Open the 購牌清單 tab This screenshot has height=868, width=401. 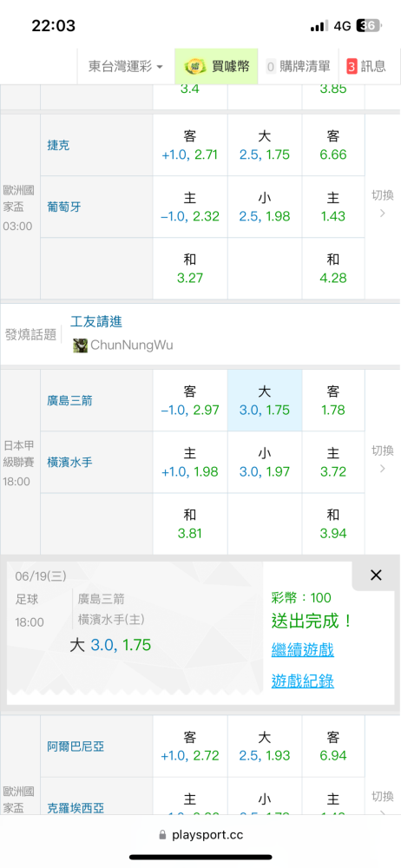click(x=298, y=67)
